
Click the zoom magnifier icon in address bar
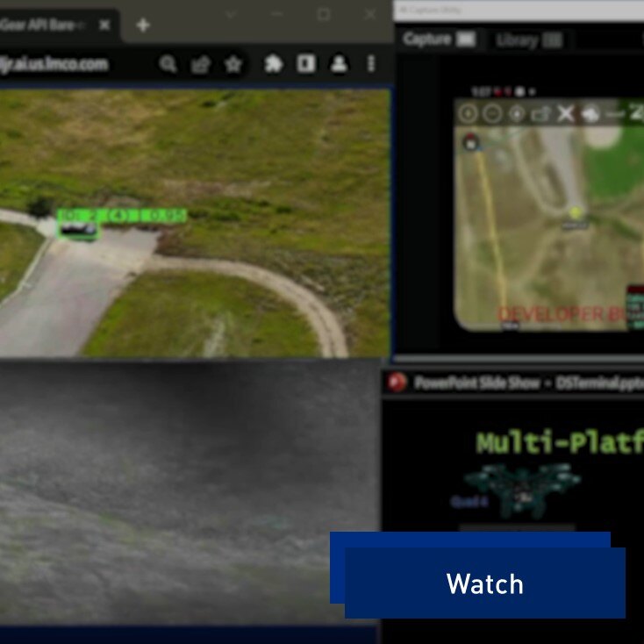click(x=168, y=64)
